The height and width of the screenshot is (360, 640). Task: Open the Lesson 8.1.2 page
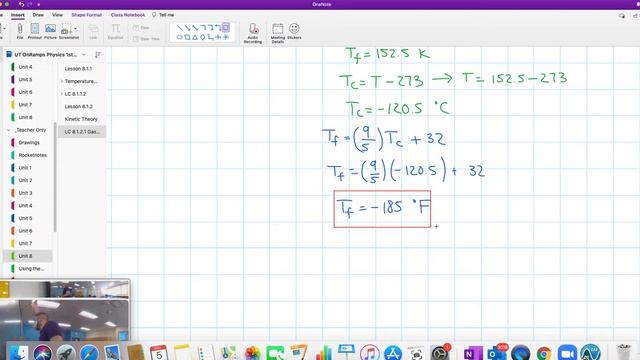tap(78, 107)
